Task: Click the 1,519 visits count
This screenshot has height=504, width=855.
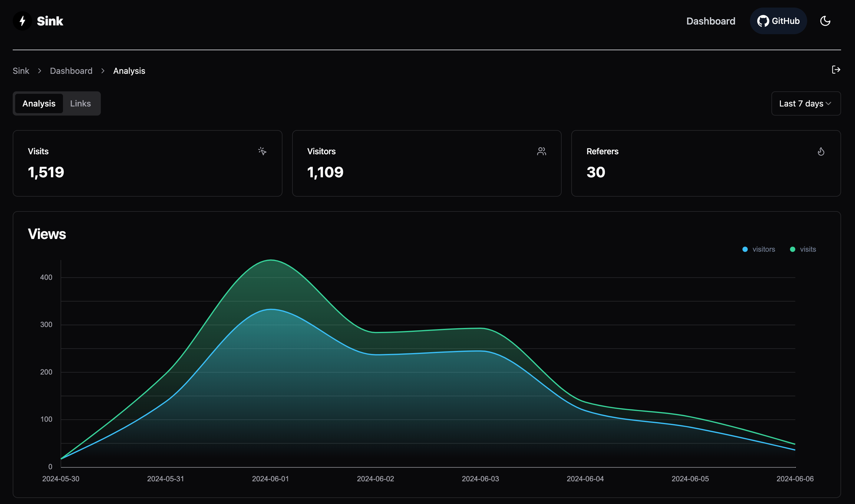Action: coord(46,172)
